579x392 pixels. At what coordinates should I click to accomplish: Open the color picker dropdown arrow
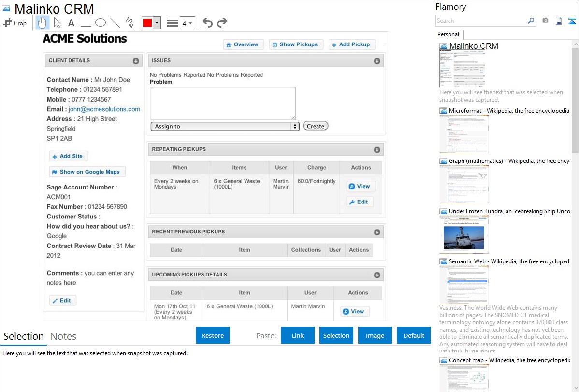click(157, 23)
